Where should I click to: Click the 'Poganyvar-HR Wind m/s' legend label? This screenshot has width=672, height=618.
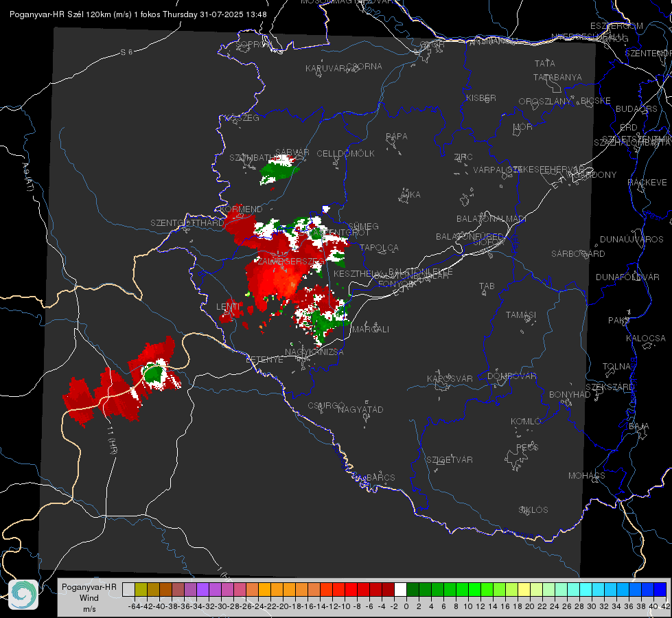(89, 597)
